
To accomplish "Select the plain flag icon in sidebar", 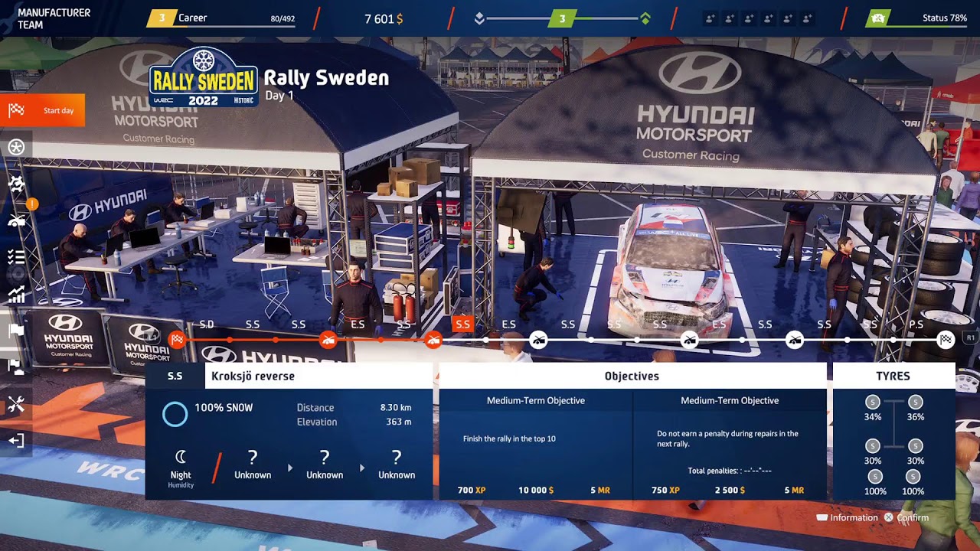I will pyautogui.click(x=16, y=331).
